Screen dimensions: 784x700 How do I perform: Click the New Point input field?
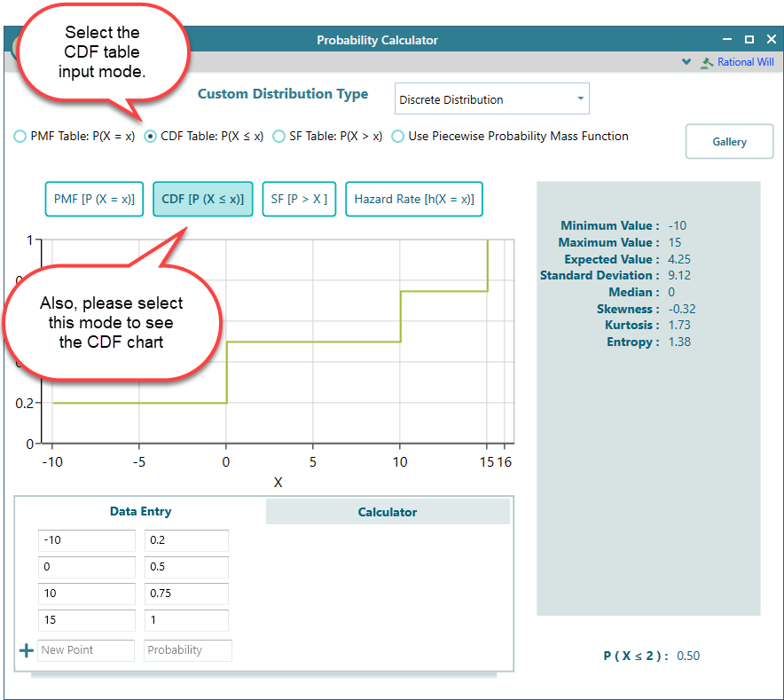pyautogui.click(x=86, y=650)
